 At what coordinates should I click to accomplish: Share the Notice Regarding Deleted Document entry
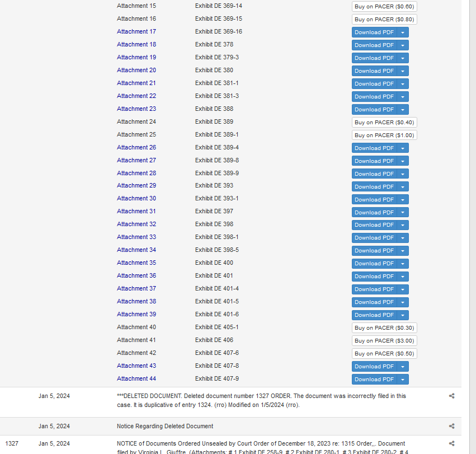(452, 426)
